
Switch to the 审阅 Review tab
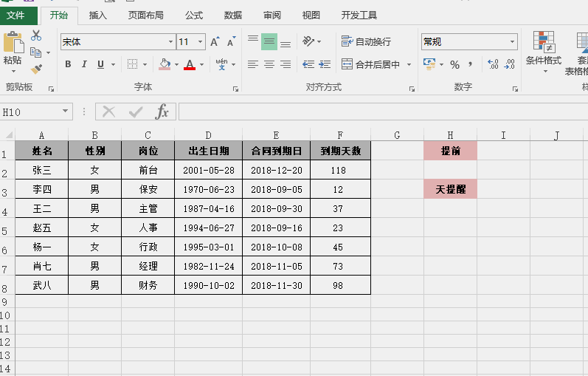[272, 16]
